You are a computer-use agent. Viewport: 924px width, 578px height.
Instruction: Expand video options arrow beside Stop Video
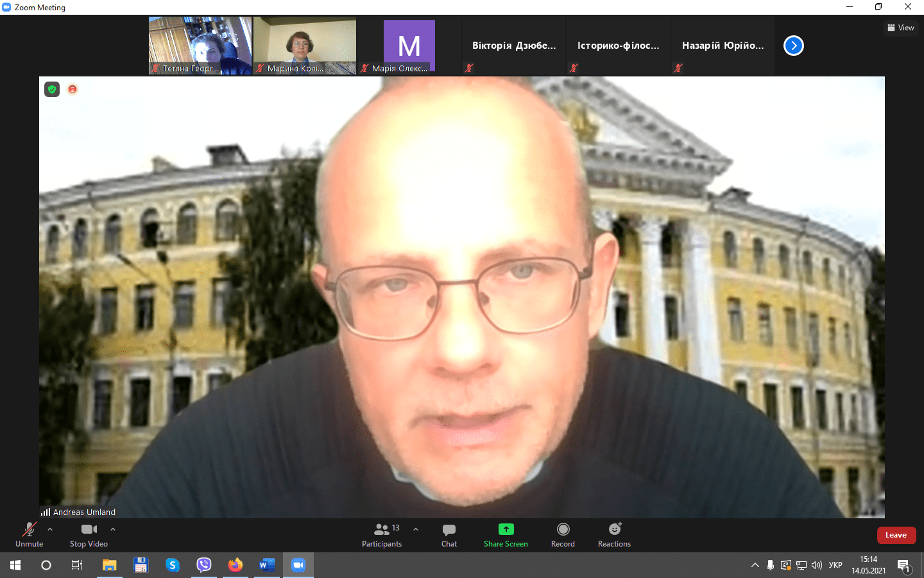click(x=113, y=529)
